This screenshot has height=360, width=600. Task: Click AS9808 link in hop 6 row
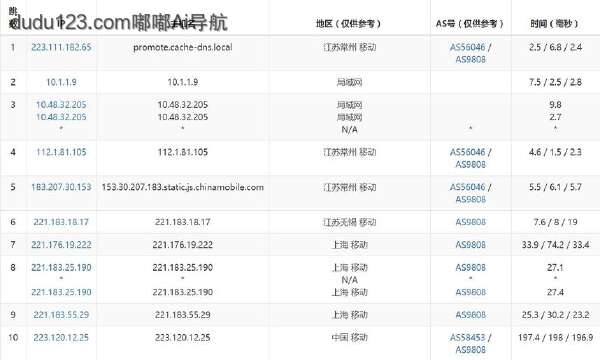[471, 222]
